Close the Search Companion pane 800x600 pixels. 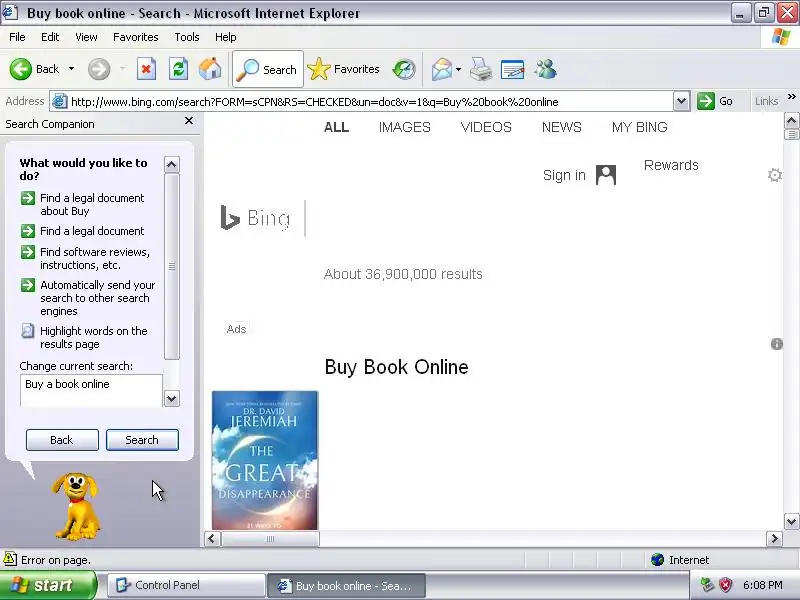point(189,121)
